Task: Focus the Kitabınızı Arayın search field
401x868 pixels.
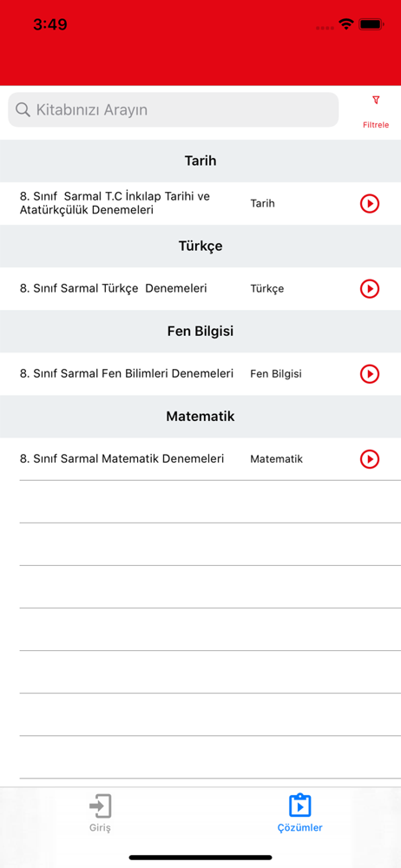Action: tap(174, 109)
